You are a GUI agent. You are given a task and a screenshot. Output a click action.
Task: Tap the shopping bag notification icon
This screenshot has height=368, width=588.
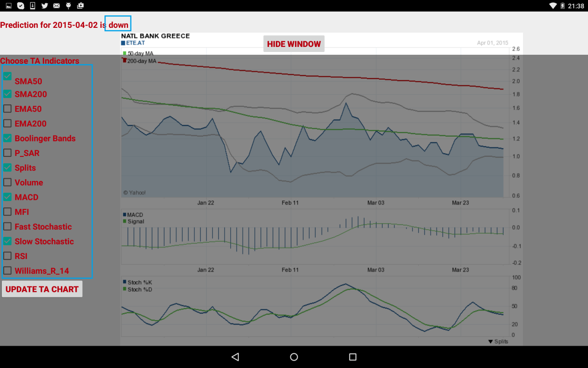pyautogui.click(x=81, y=6)
